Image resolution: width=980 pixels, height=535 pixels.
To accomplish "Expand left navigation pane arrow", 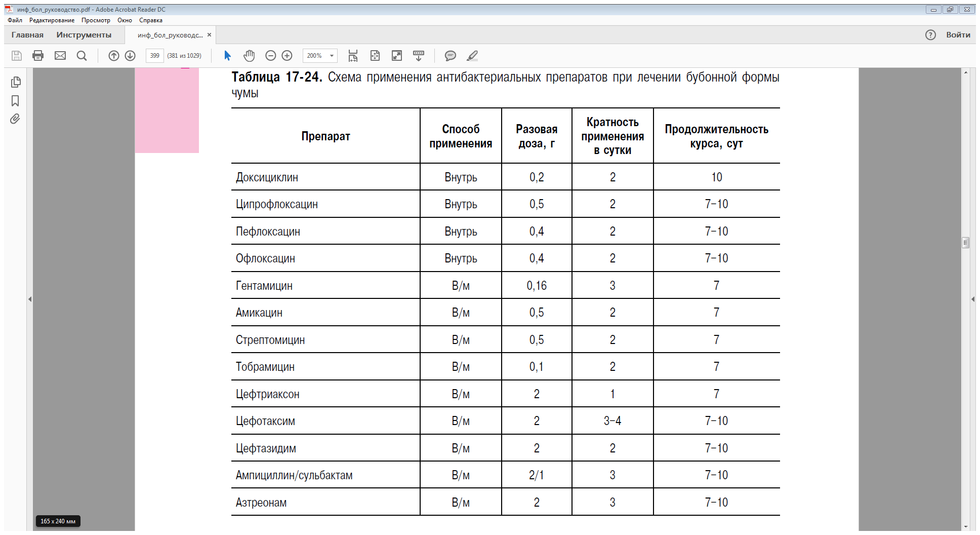I will pyautogui.click(x=30, y=299).
